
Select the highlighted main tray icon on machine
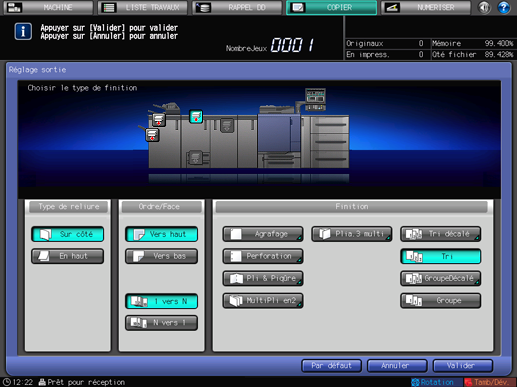click(196, 116)
